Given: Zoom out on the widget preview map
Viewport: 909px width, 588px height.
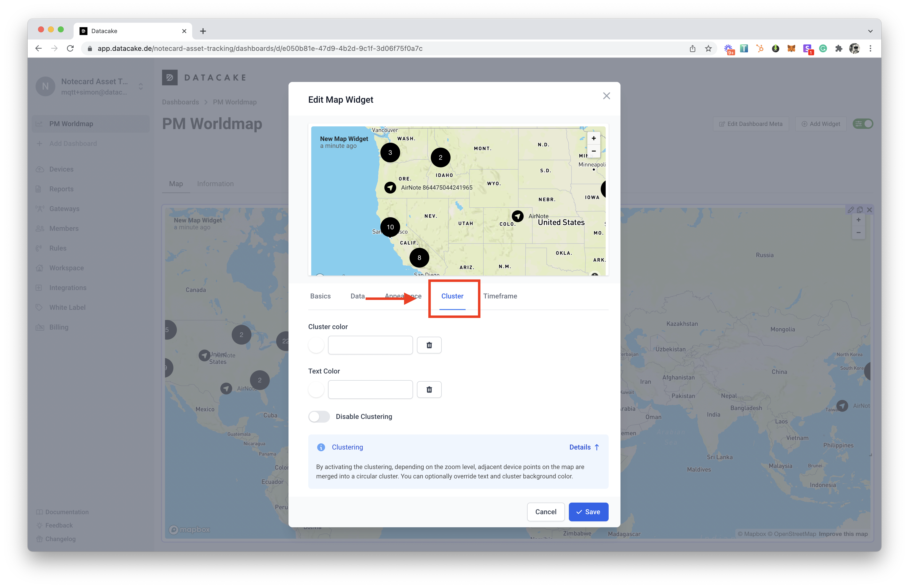Looking at the screenshot, I should (594, 151).
